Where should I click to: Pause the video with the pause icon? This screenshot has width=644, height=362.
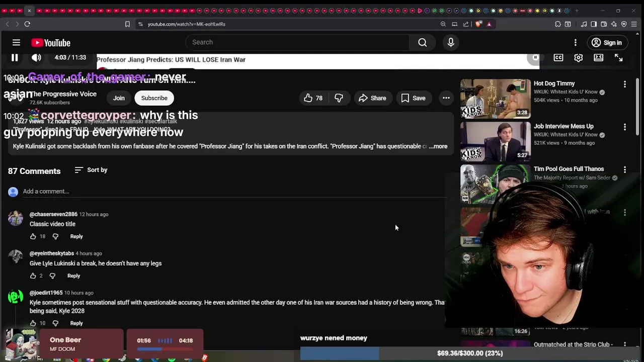pyautogui.click(x=15, y=58)
